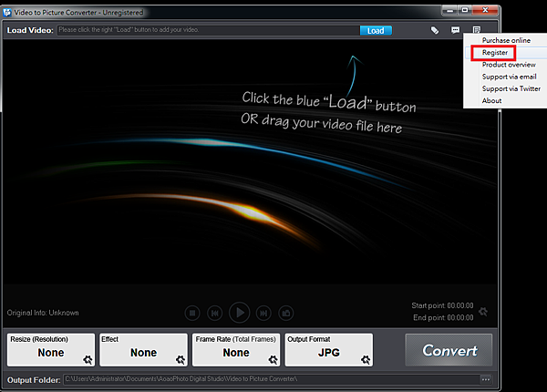547x392 pixels.
Task: Click the Start point time value
Action: click(460, 305)
